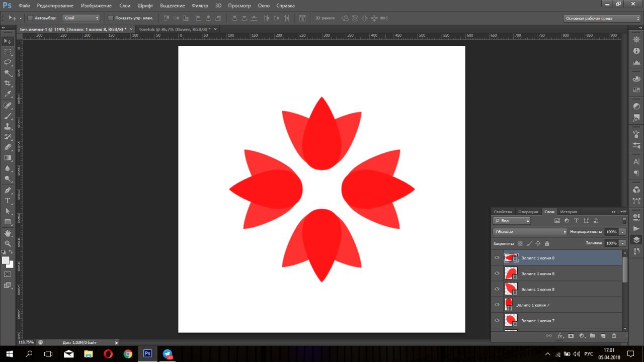Create a new group with folder icon

click(592, 336)
